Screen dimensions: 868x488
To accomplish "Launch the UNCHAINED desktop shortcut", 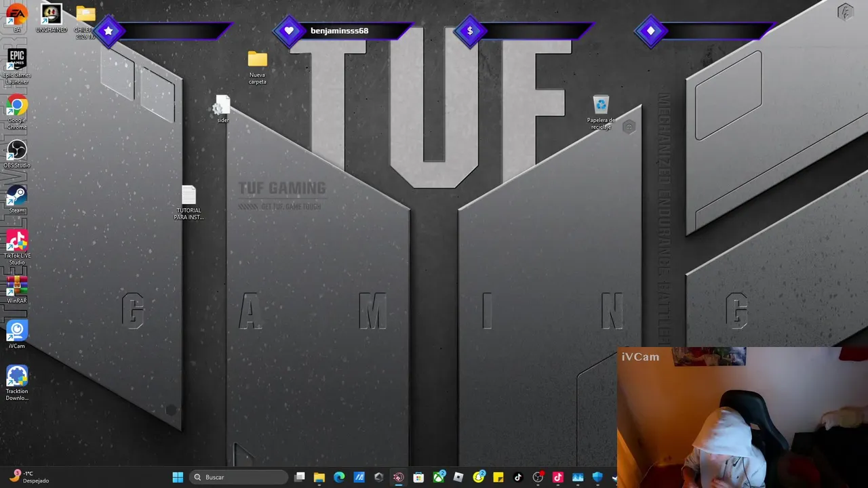I will click(52, 18).
